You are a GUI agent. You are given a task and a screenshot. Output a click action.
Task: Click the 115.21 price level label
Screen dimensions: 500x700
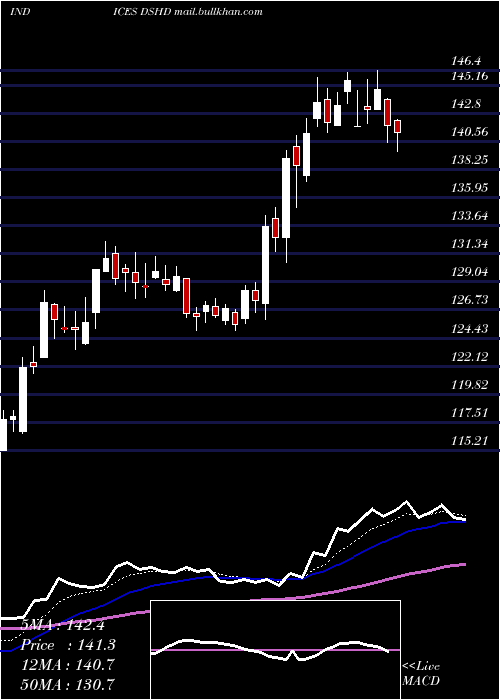point(469,441)
